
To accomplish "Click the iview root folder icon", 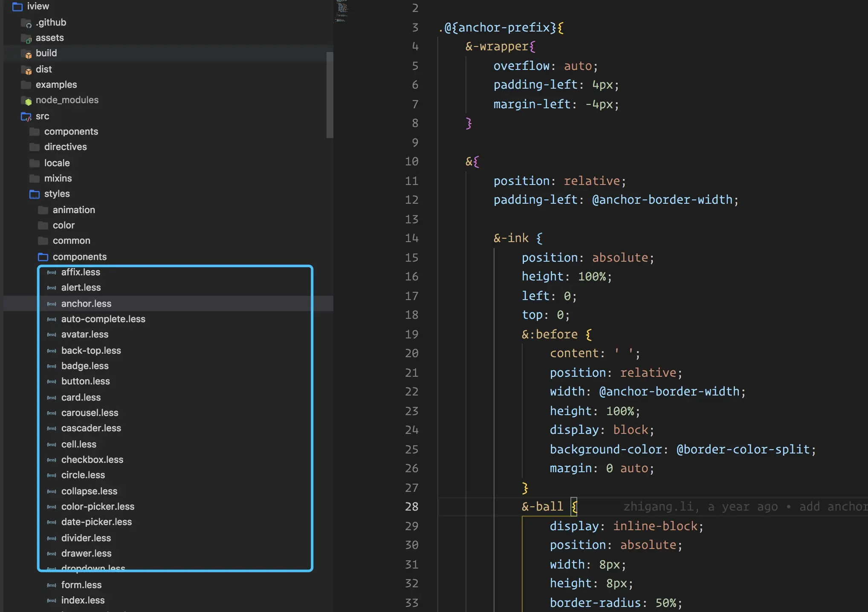I will [x=17, y=6].
